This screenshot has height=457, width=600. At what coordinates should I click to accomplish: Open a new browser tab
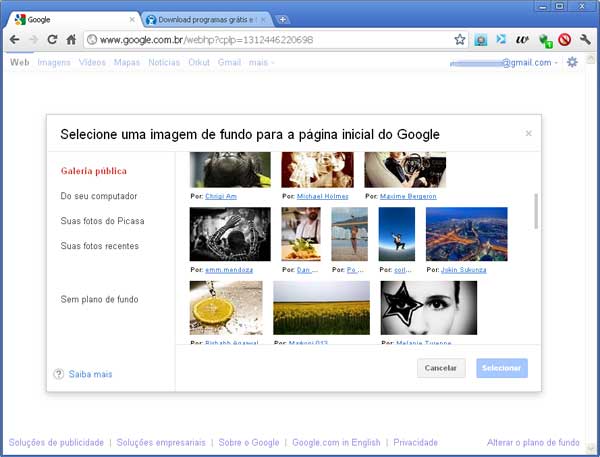(283, 19)
